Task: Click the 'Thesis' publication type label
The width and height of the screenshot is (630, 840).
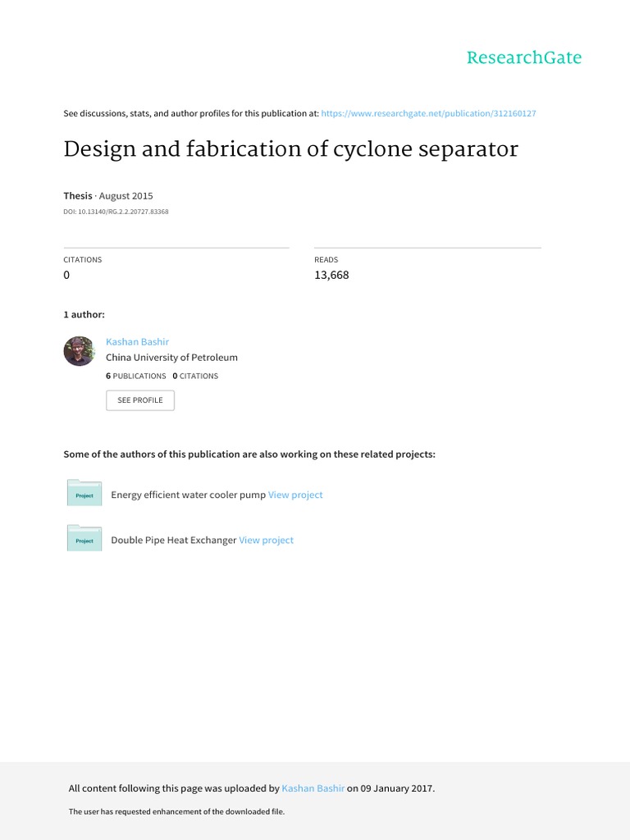Action: pyautogui.click(x=78, y=196)
